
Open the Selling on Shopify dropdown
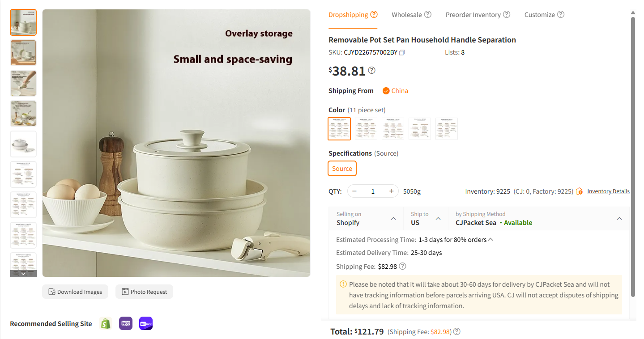366,218
